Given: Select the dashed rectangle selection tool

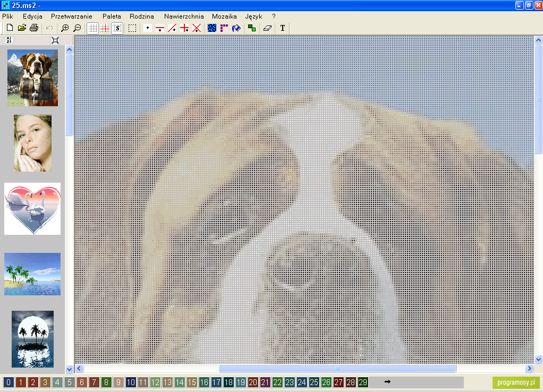Looking at the screenshot, I should click(132, 28).
